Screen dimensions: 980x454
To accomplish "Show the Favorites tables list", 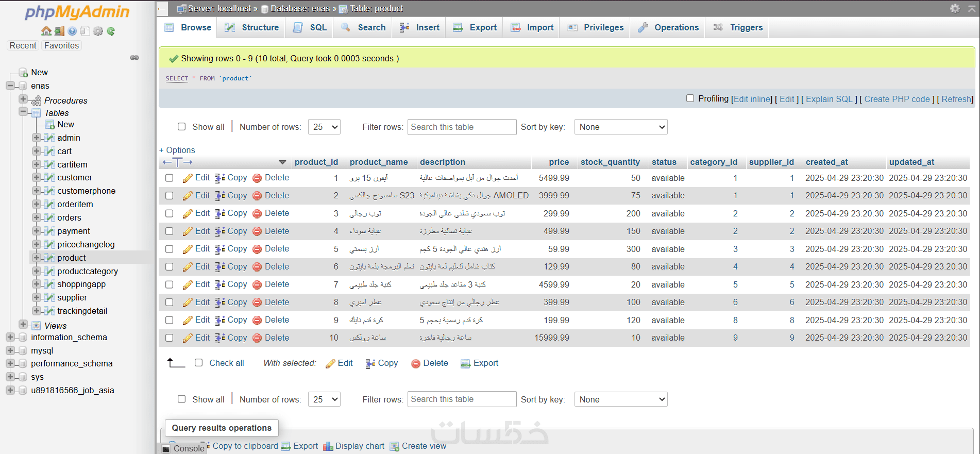I will pos(62,45).
